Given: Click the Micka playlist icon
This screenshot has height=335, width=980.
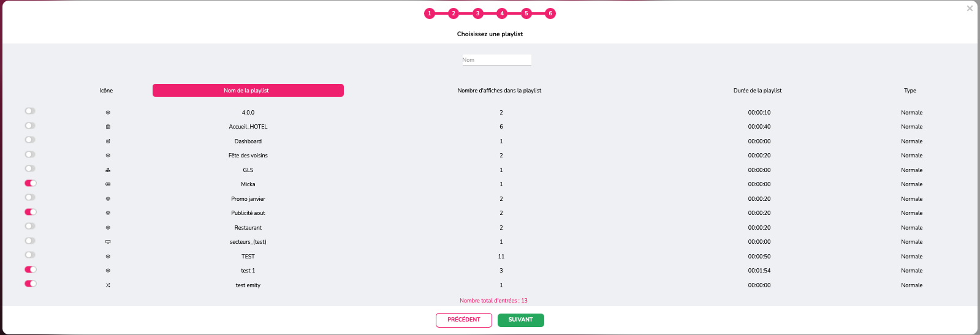Looking at the screenshot, I should point(108,184).
